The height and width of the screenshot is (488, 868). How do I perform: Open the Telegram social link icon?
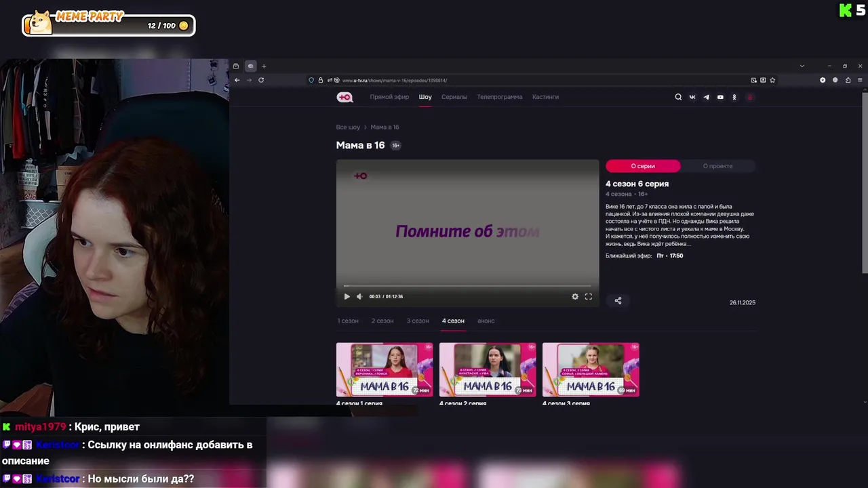(706, 97)
